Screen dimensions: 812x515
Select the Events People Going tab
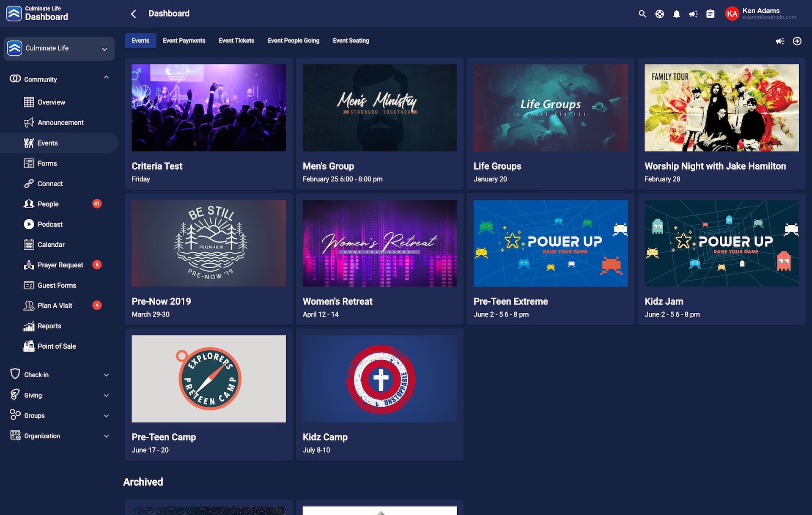[x=294, y=40]
